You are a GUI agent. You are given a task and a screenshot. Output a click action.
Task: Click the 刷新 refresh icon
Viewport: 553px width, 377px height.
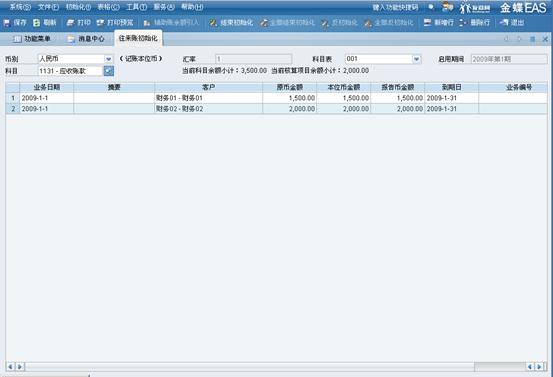[36, 23]
